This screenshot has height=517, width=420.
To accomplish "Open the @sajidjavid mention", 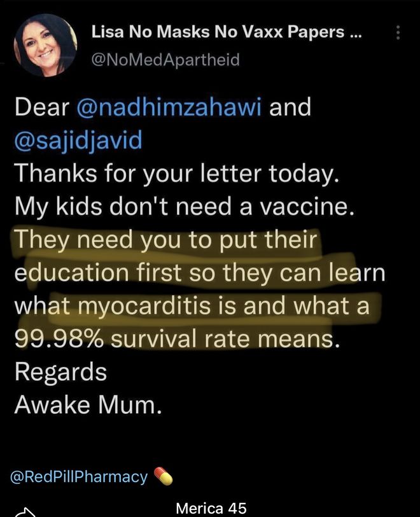I will pos(78,140).
